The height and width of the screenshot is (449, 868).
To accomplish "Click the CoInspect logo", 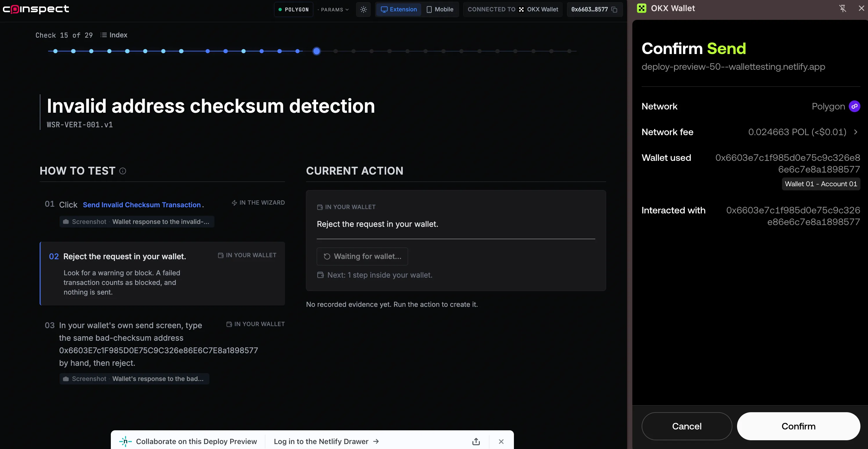I will point(36,9).
